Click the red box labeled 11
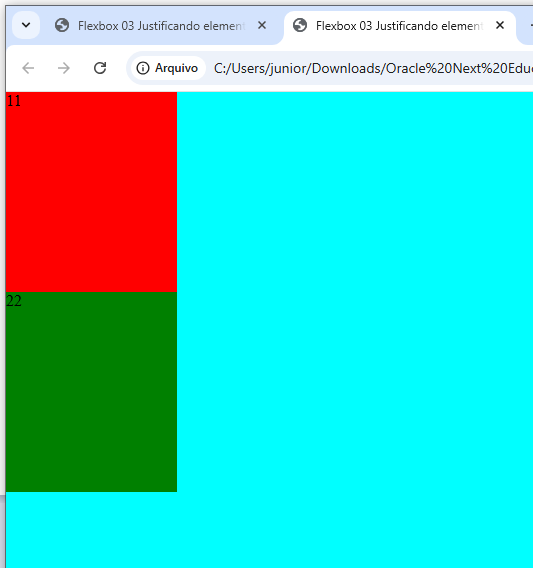The height and width of the screenshot is (568, 533). click(91, 192)
